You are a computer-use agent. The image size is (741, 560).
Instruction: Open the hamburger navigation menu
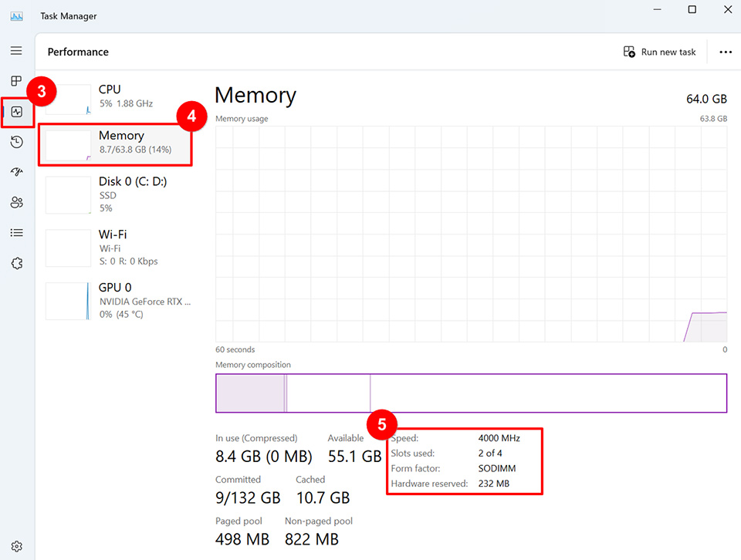(16, 51)
